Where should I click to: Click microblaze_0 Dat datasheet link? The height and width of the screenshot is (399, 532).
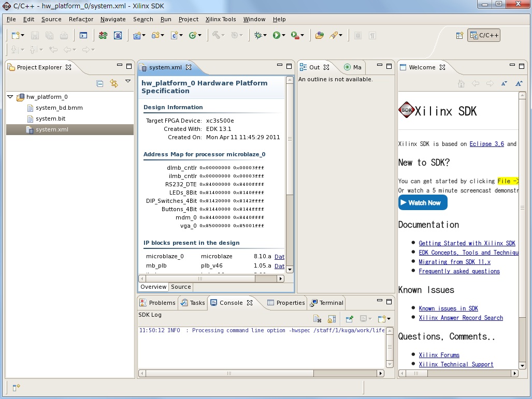[x=279, y=257]
